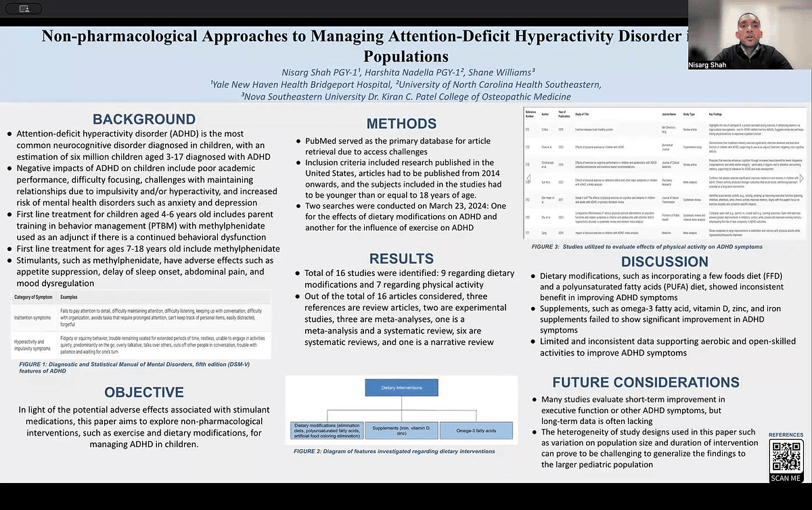Click the REFERENCES label above the QR code
This screenshot has height=510, width=812.
(x=786, y=435)
